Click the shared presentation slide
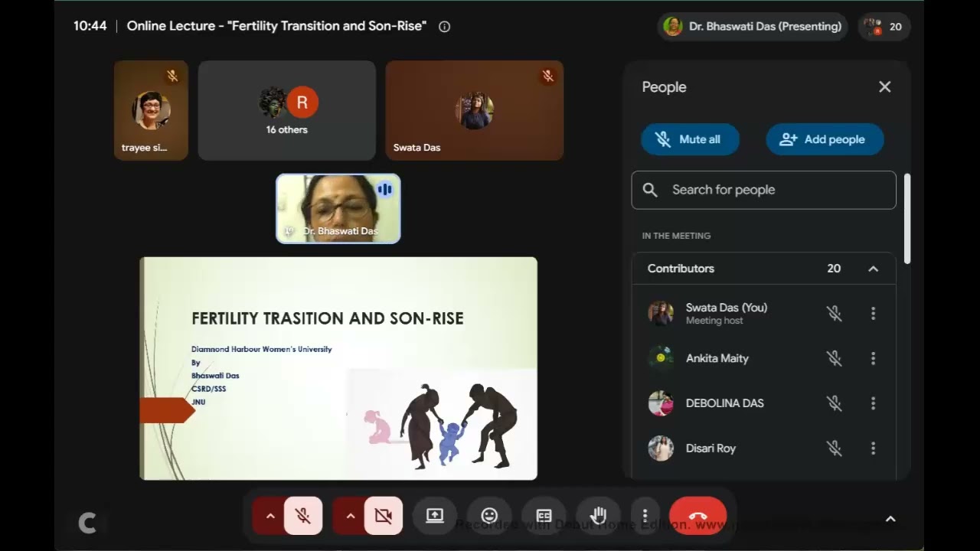This screenshot has width=980, height=551. [x=338, y=368]
